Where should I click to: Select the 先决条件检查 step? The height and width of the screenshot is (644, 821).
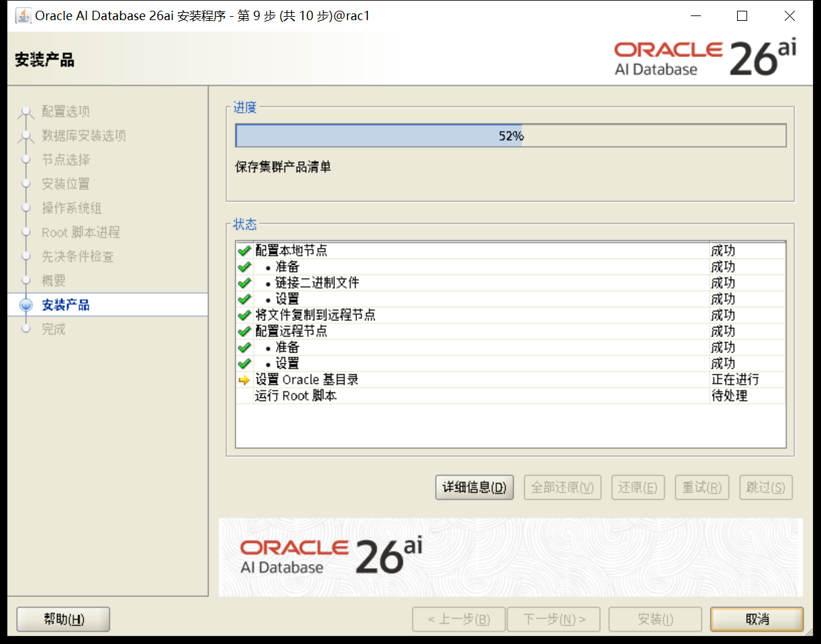click(x=78, y=257)
